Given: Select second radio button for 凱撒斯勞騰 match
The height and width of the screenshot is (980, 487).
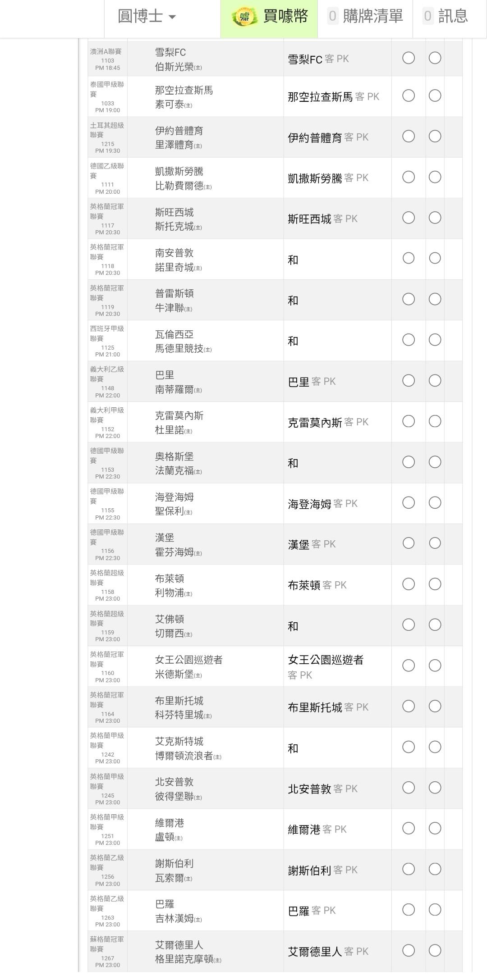Looking at the screenshot, I should coord(435,177).
